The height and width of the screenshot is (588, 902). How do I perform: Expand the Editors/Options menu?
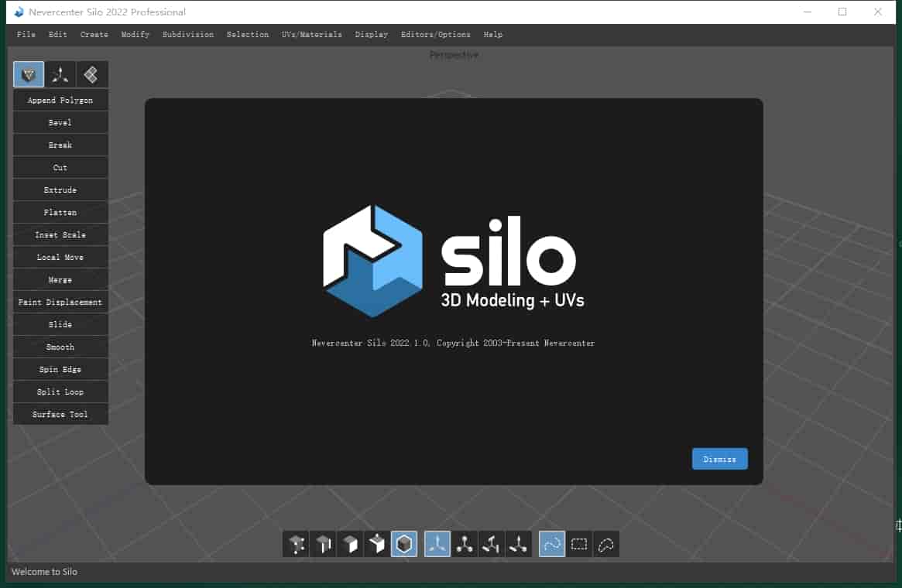pos(435,34)
